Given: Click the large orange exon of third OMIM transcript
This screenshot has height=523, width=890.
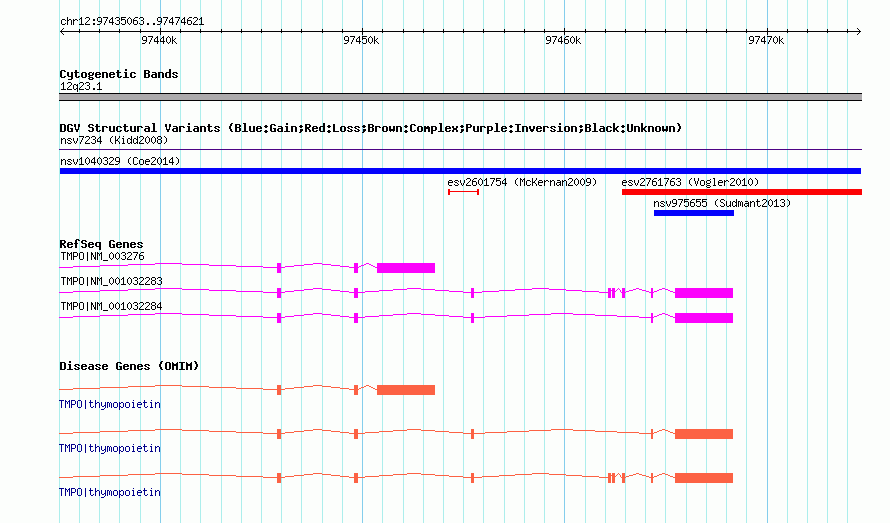Looking at the screenshot, I should point(704,478).
